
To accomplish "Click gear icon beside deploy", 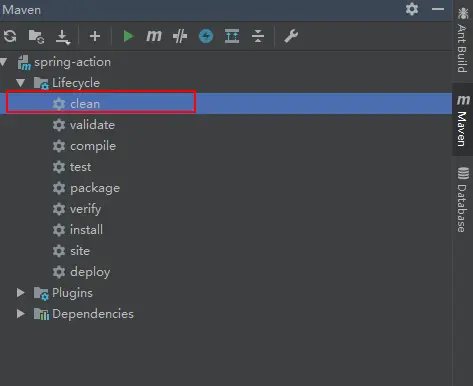I will (x=59, y=272).
